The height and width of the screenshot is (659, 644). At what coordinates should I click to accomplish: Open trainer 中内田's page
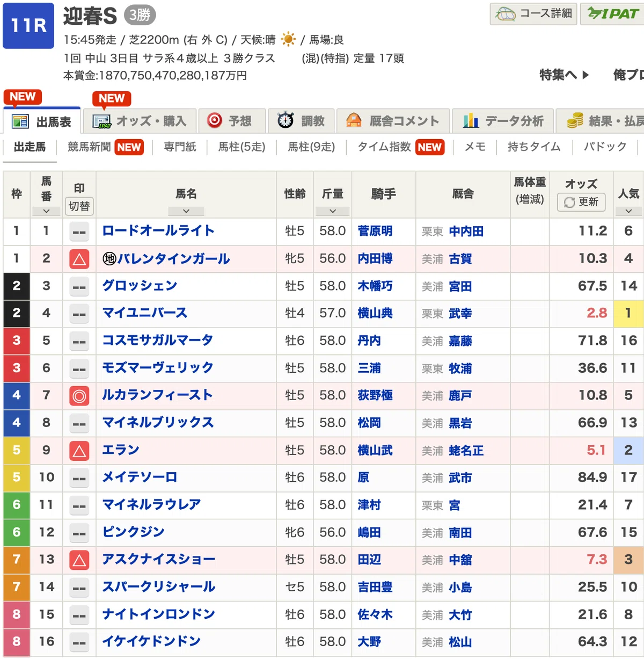466,231
